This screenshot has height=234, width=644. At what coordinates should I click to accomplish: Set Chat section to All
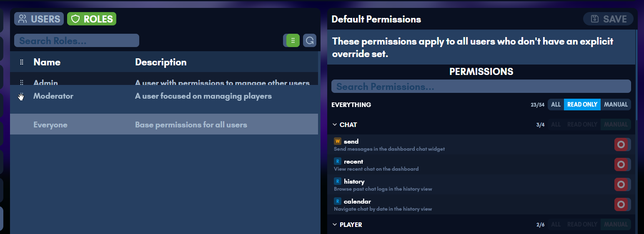556,124
